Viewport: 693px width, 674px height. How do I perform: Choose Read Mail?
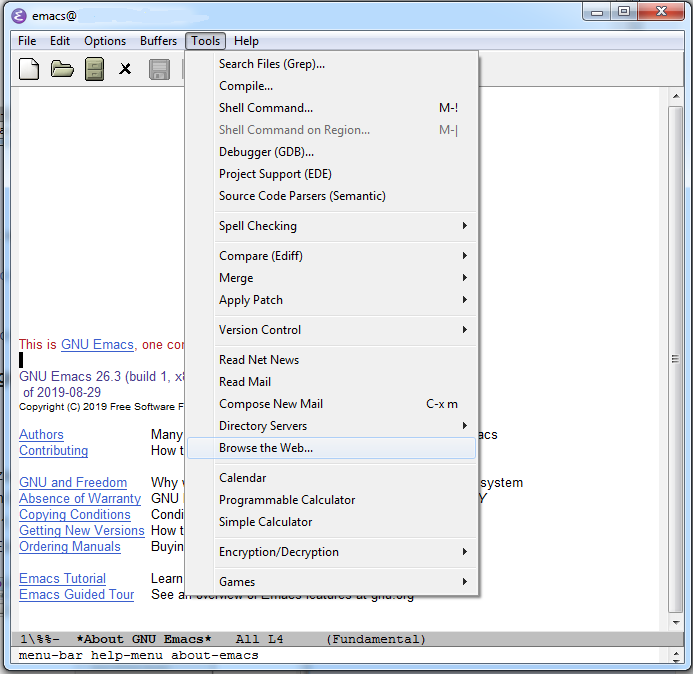(x=331, y=382)
